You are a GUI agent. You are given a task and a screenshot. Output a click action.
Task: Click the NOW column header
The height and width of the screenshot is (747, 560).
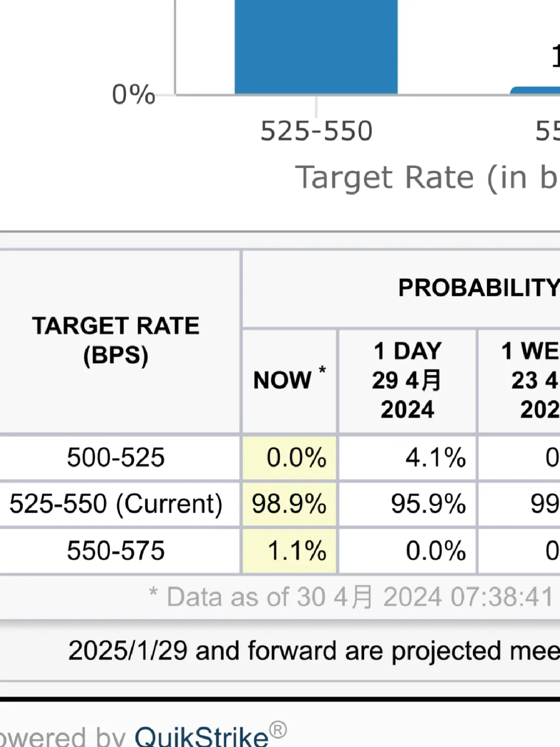(x=289, y=380)
